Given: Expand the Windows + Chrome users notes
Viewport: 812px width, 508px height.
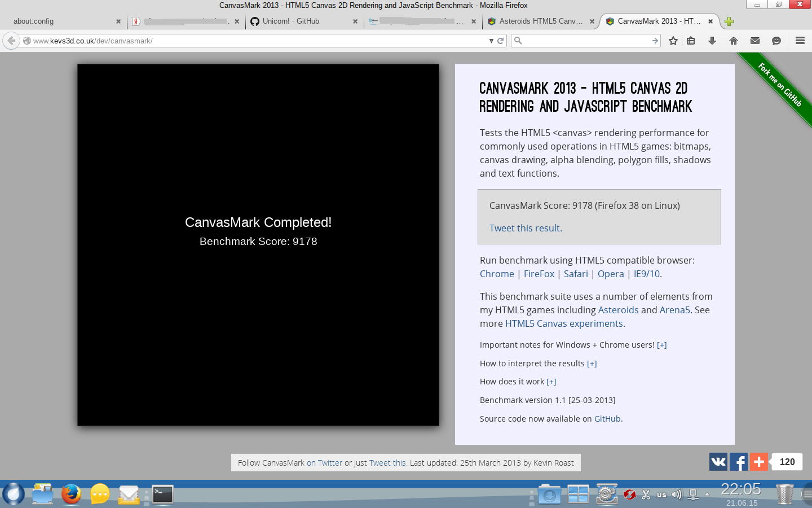Looking at the screenshot, I should [662, 345].
